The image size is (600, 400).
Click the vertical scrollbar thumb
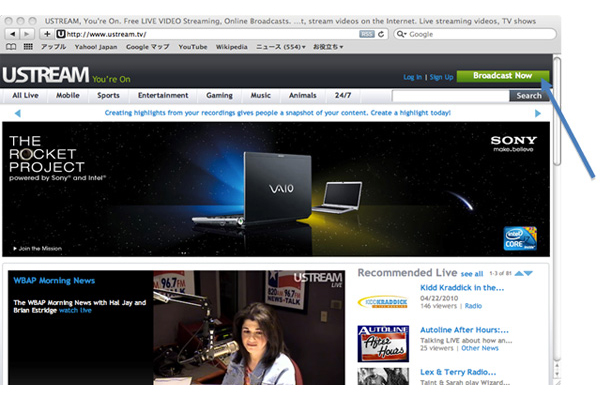coord(557,111)
